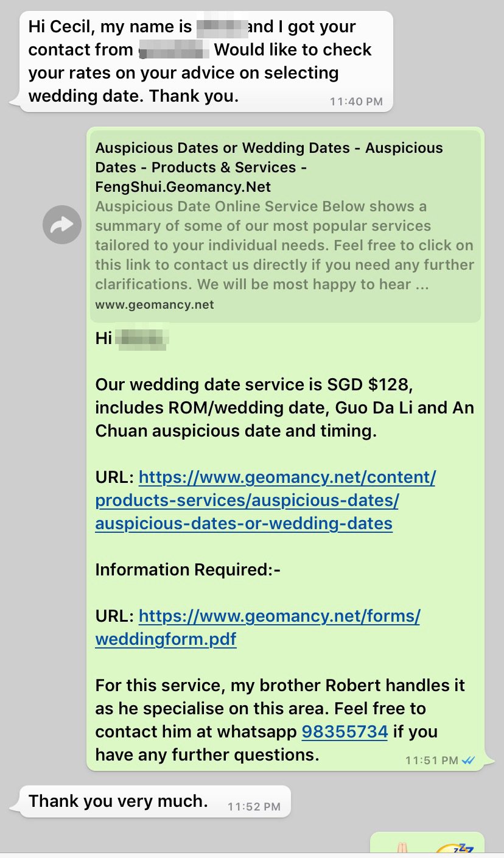The height and width of the screenshot is (858, 504).
Task: Tap phone number 98355734
Action: pyautogui.click(x=345, y=731)
